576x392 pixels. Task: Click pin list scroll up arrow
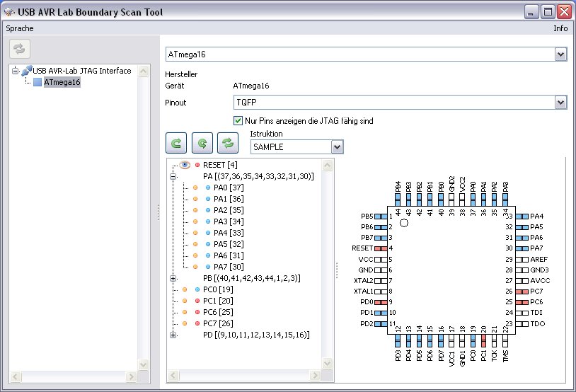[x=327, y=166]
